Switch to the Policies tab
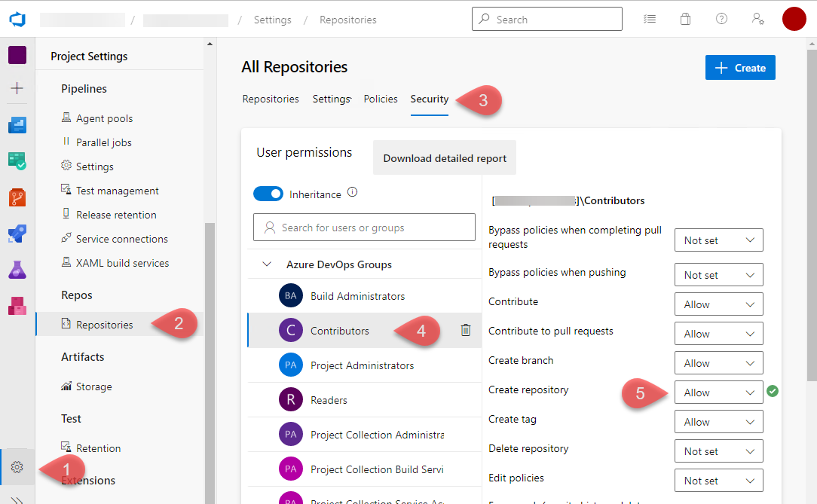 381,99
